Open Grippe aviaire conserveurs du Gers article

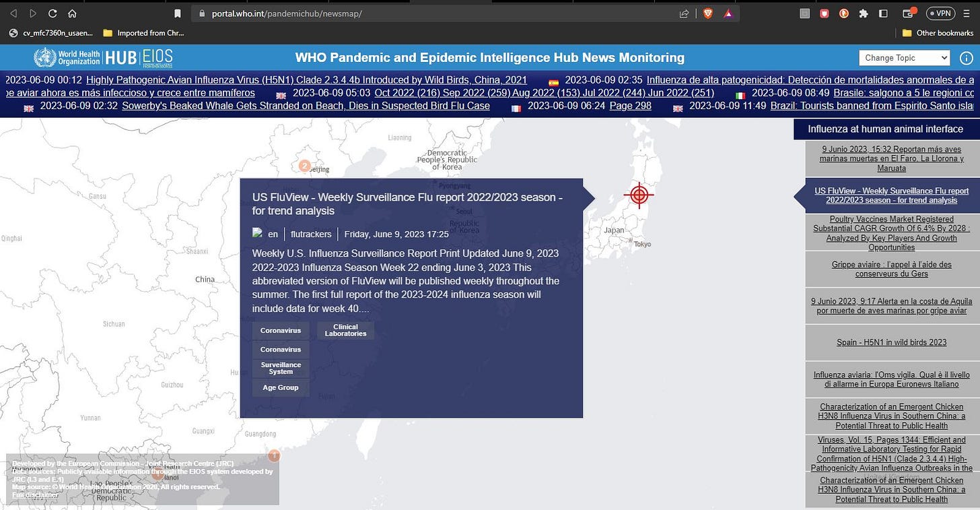click(891, 269)
